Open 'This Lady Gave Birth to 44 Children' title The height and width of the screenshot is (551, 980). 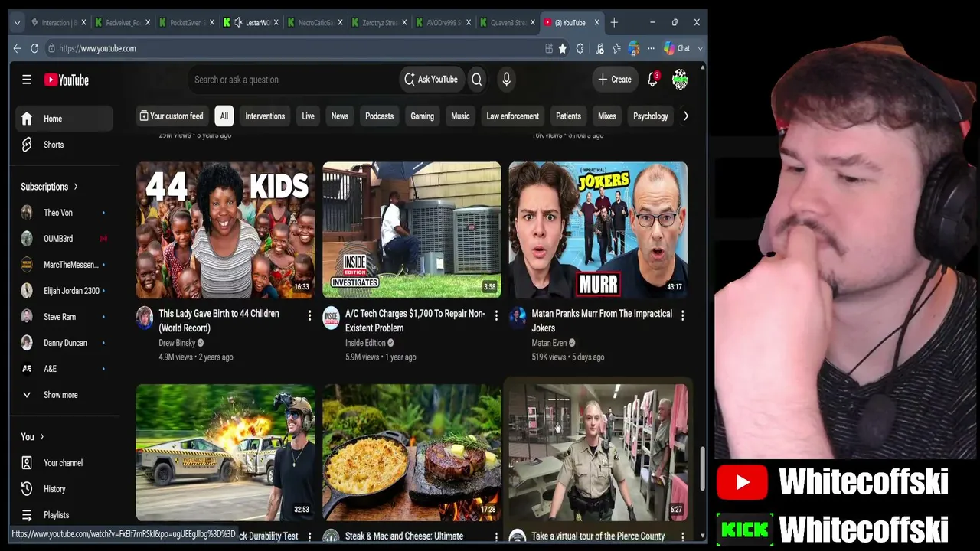point(219,321)
